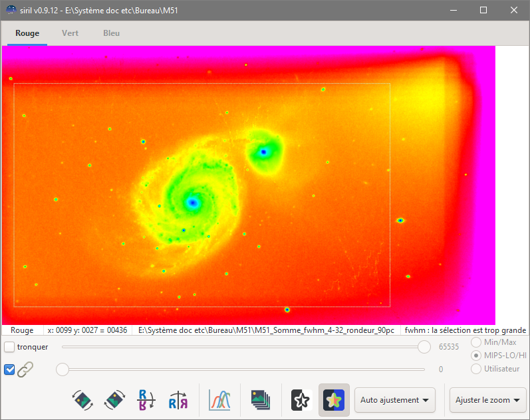The width and height of the screenshot is (530, 420).
Task: Close the Siril window
Action: tap(514, 10)
